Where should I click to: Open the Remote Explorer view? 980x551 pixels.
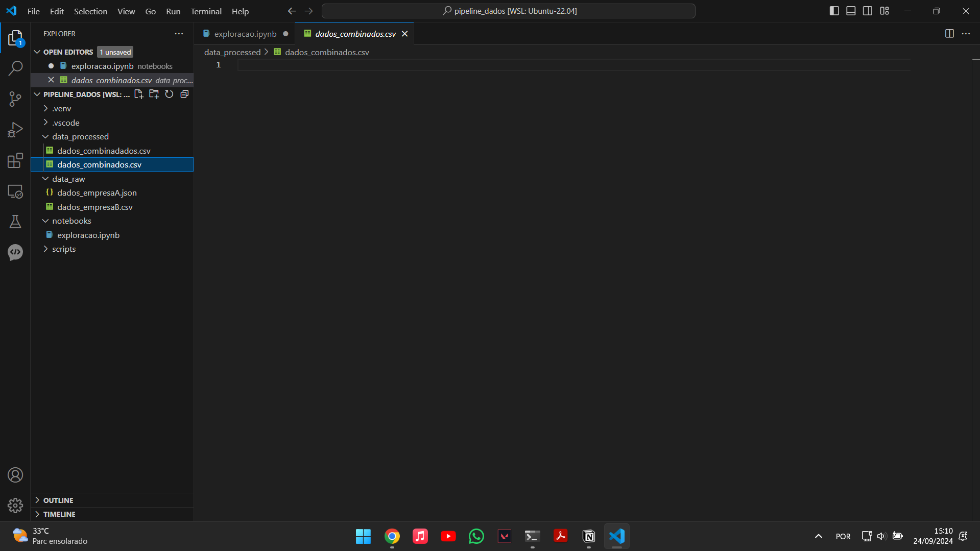coord(15,191)
